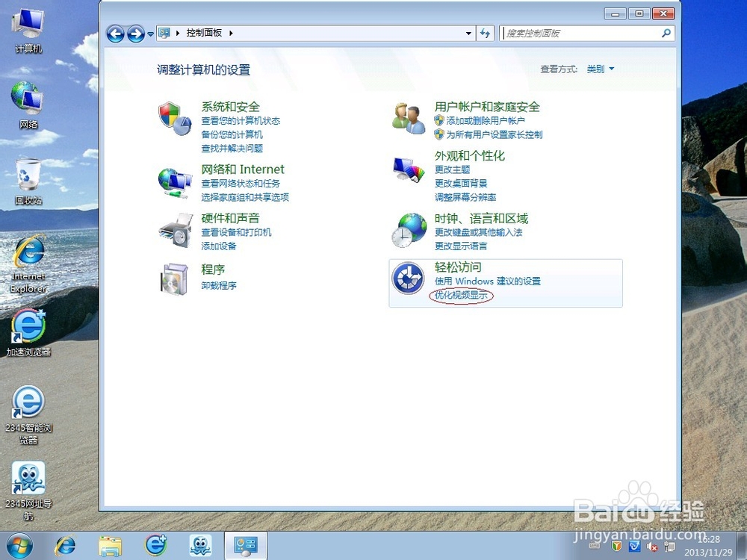Expand the address bar history dropdown
This screenshot has width=747, height=560.
tap(468, 33)
